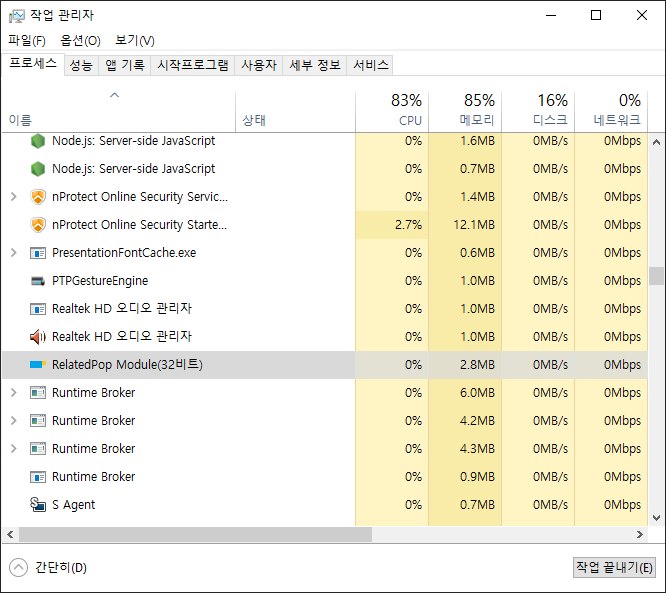
Task: Click the 12.1MB memory value cell
Action: coord(465,225)
